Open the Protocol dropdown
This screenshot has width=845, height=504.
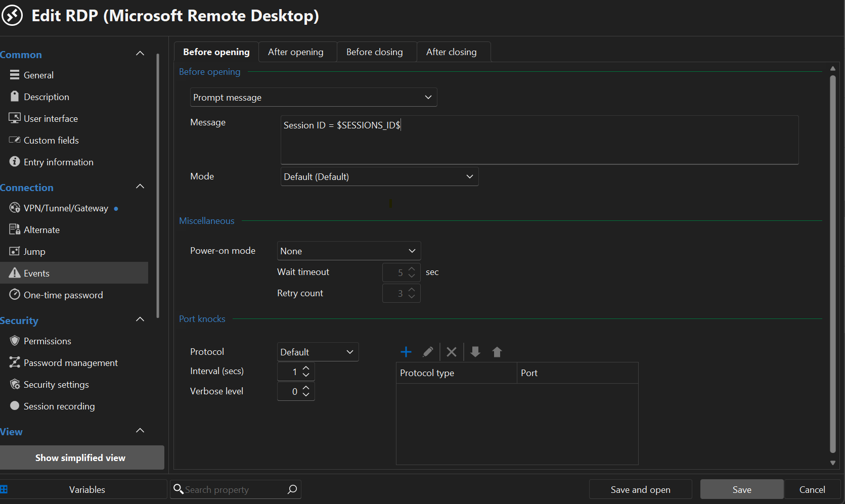click(318, 352)
